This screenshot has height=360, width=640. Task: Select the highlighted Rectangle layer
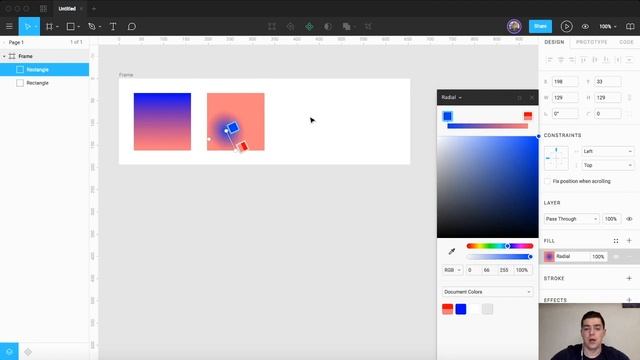pos(44,70)
